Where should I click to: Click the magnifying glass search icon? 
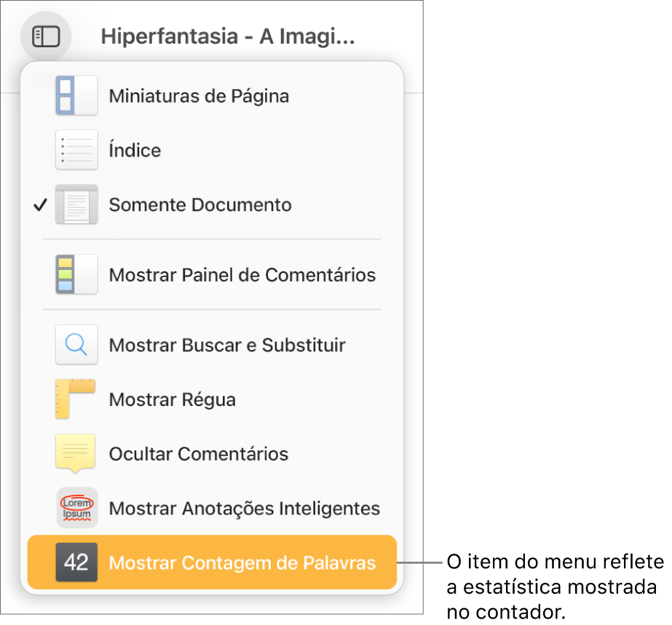tap(76, 344)
